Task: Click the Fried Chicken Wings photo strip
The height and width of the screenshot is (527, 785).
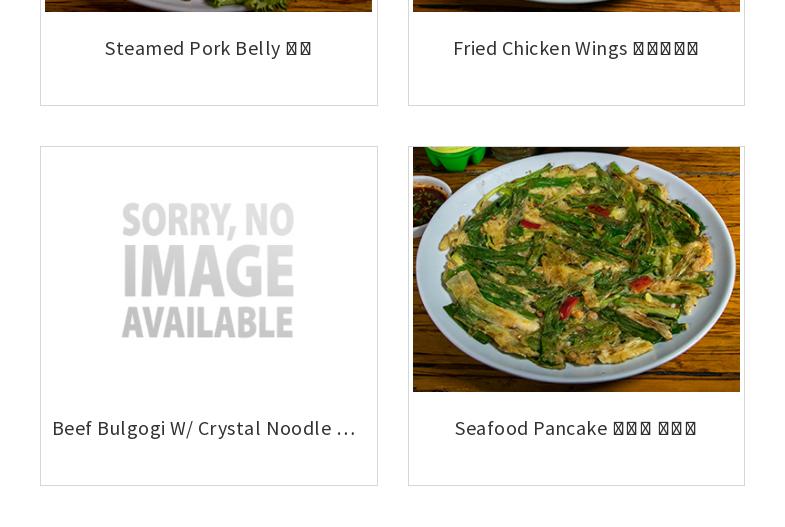Action: (576, 6)
